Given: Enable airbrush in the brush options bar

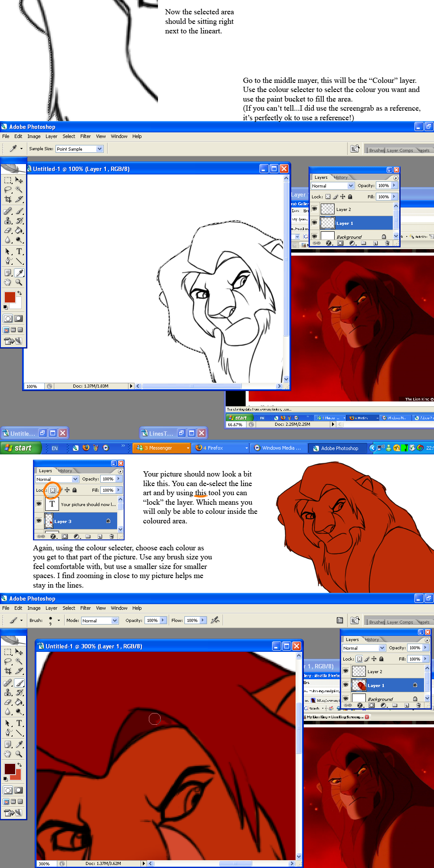Looking at the screenshot, I should tap(215, 620).
